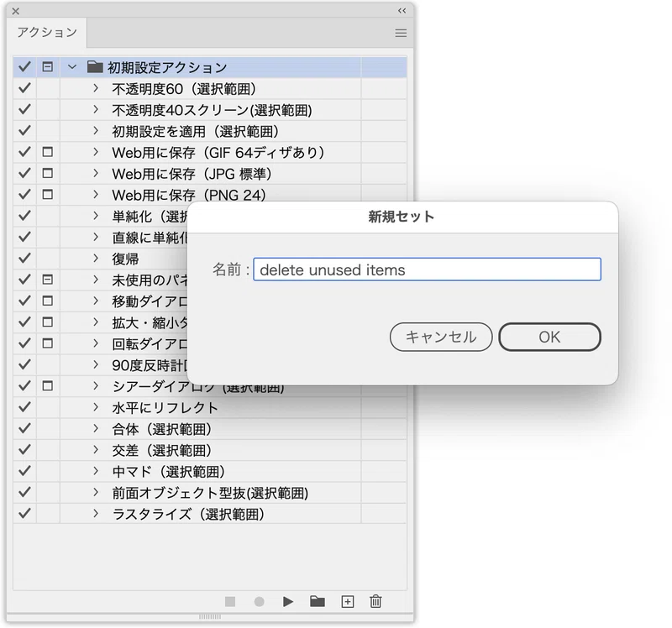Toggle dialog box for 移動ダイアログ row
Viewport: 672px width, 628px height.
[x=48, y=301]
